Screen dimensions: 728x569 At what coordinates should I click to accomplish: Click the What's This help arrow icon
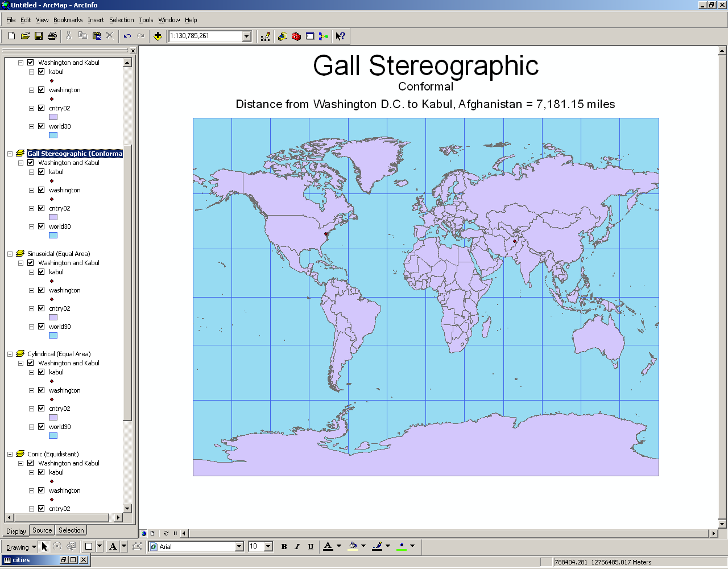(x=340, y=36)
